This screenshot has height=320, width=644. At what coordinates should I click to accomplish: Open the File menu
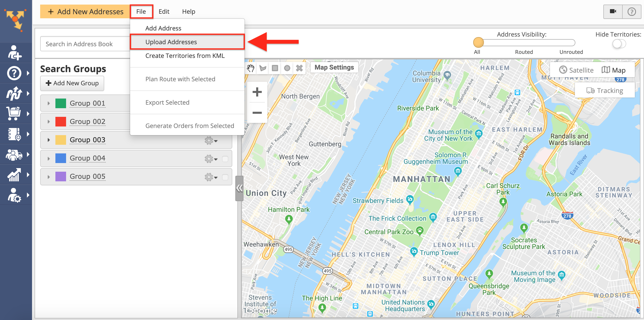[141, 11]
